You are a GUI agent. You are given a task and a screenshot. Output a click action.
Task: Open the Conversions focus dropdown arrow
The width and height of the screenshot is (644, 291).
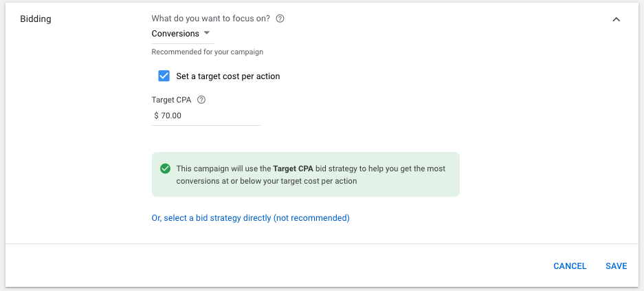click(x=207, y=33)
